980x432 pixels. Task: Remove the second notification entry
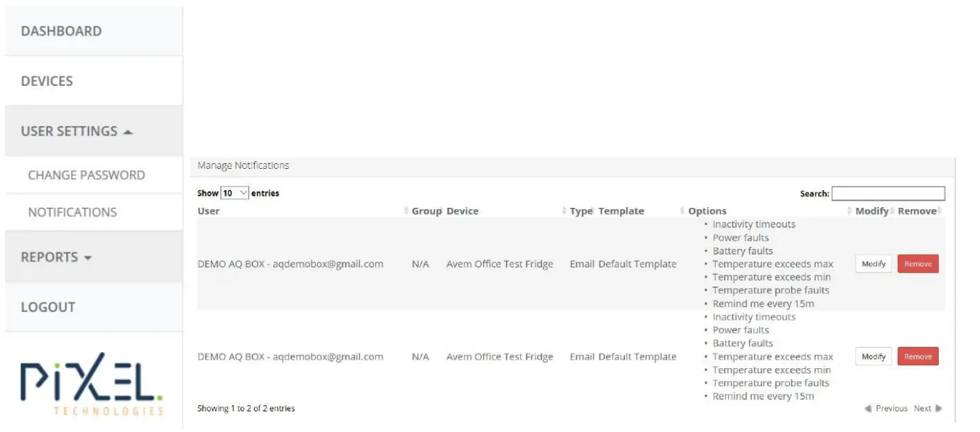(918, 357)
